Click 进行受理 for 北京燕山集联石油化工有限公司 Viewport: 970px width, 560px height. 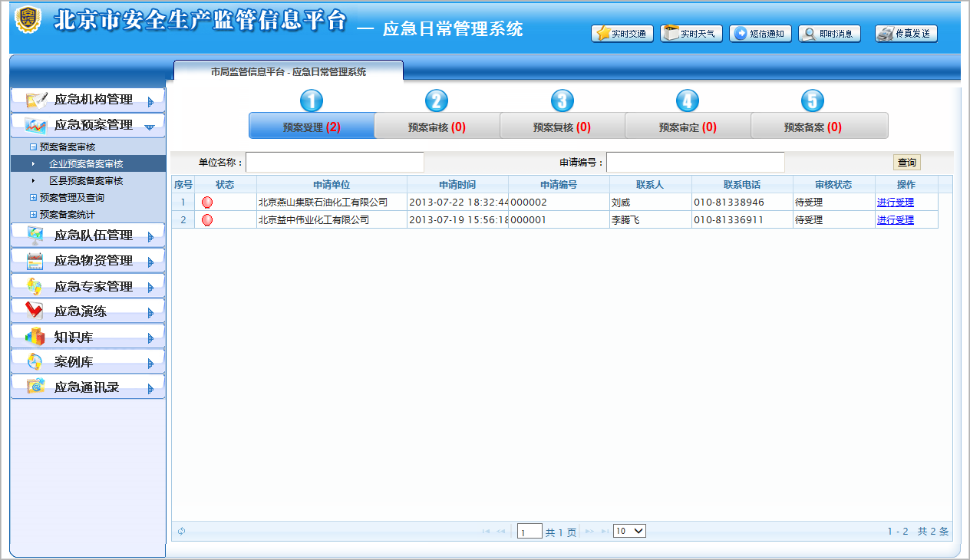point(896,203)
